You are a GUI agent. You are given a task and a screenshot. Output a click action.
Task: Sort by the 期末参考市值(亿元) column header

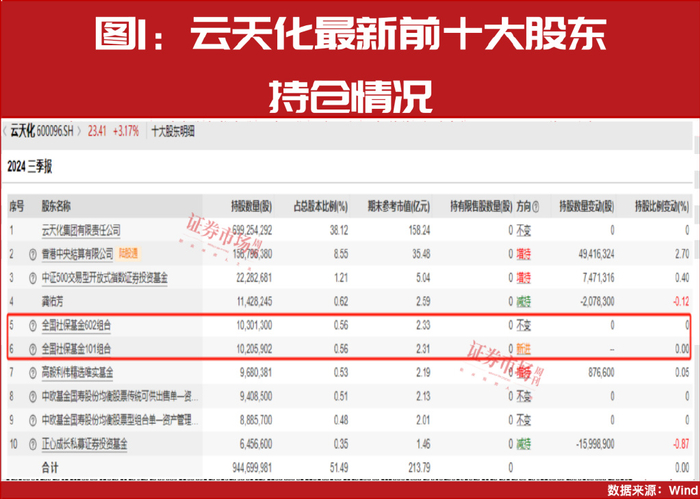click(399, 207)
